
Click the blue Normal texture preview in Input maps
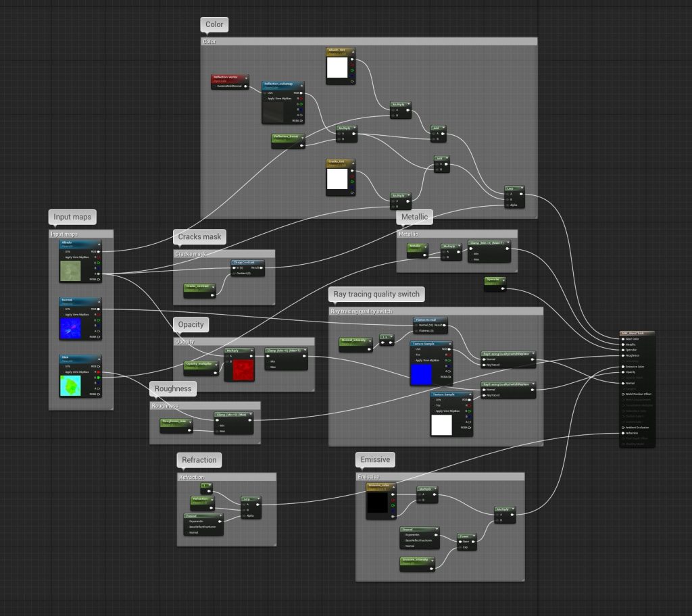pyautogui.click(x=70, y=328)
